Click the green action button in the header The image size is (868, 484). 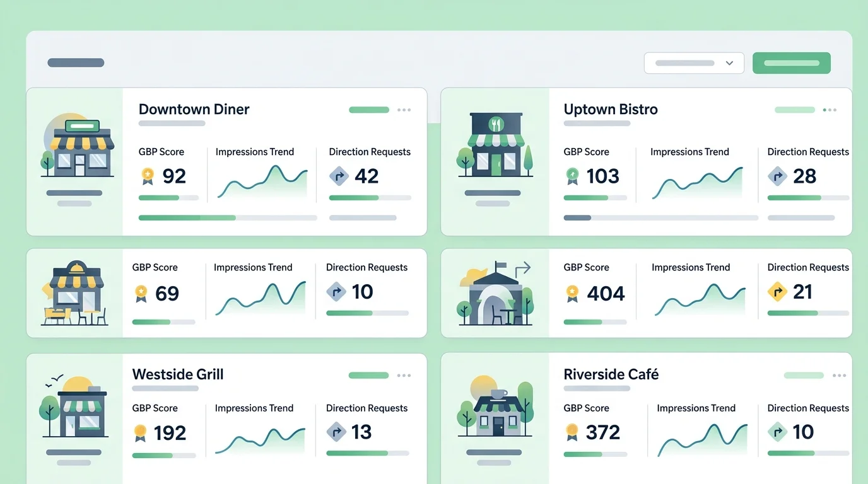[792, 63]
